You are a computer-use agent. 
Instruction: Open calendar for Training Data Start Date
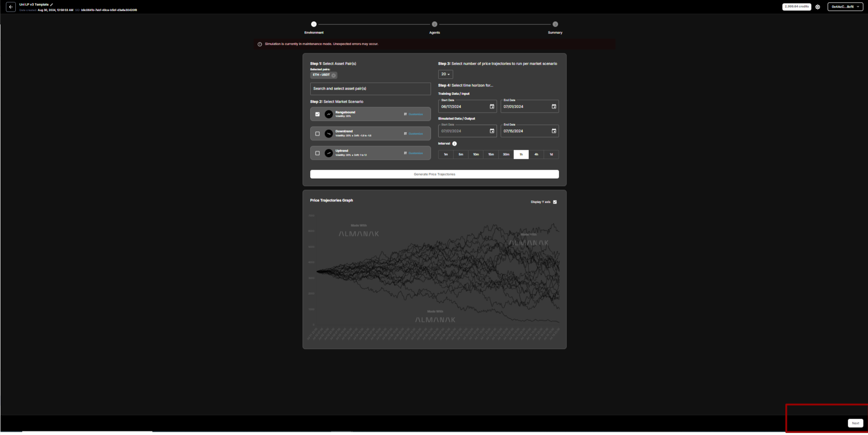[492, 106]
